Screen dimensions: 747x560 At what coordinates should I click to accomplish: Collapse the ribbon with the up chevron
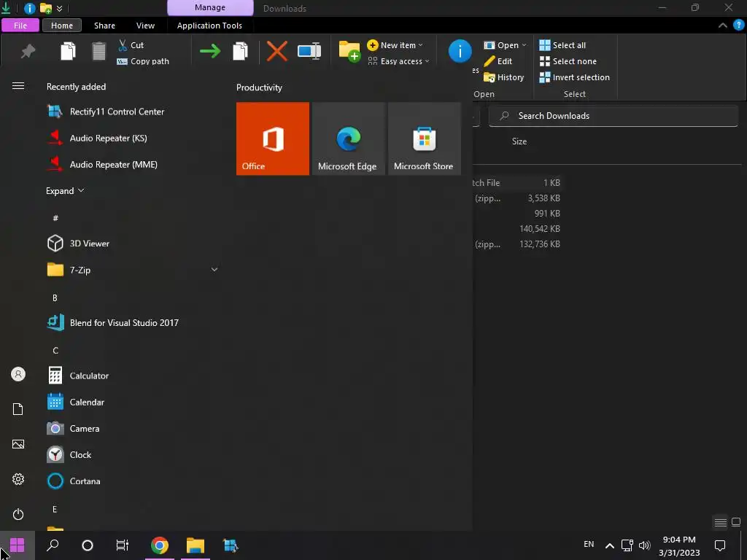pos(723,26)
